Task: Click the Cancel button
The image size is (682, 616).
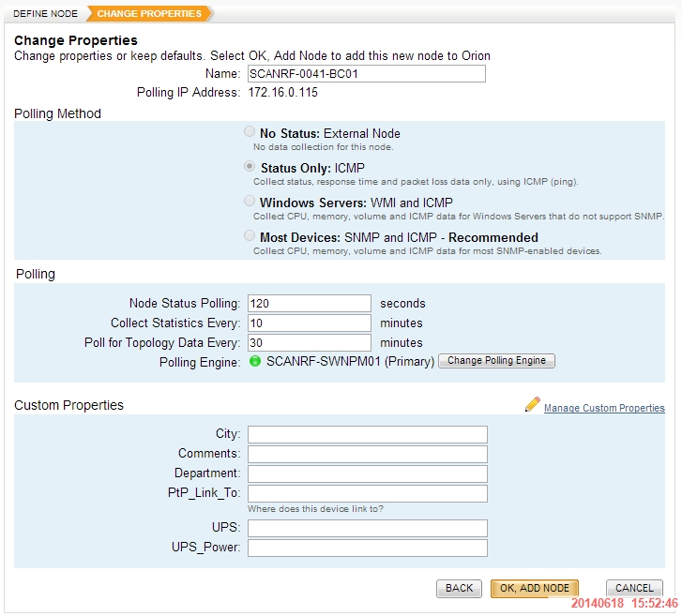Action: pyautogui.click(x=634, y=589)
